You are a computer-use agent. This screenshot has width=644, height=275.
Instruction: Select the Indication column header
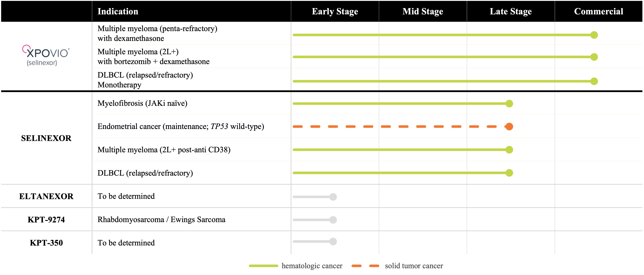tap(118, 11)
